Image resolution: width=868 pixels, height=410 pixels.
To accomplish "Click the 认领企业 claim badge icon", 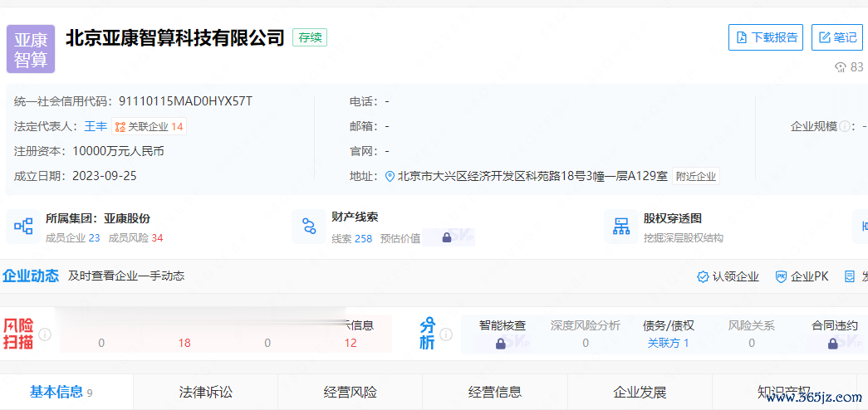I will [x=703, y=276].
